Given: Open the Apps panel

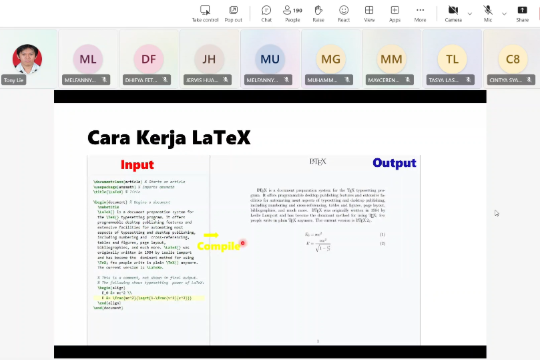Looking at the screenshot, I should [395, 14].
